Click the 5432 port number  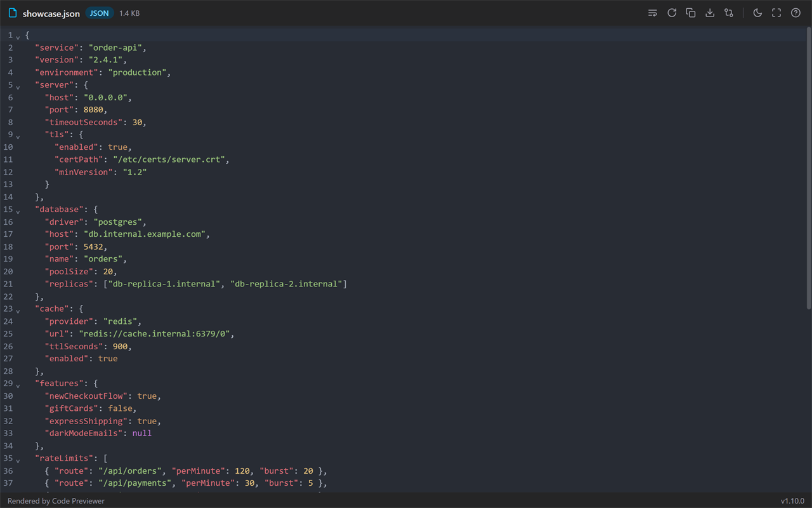[x=93, y=246]
